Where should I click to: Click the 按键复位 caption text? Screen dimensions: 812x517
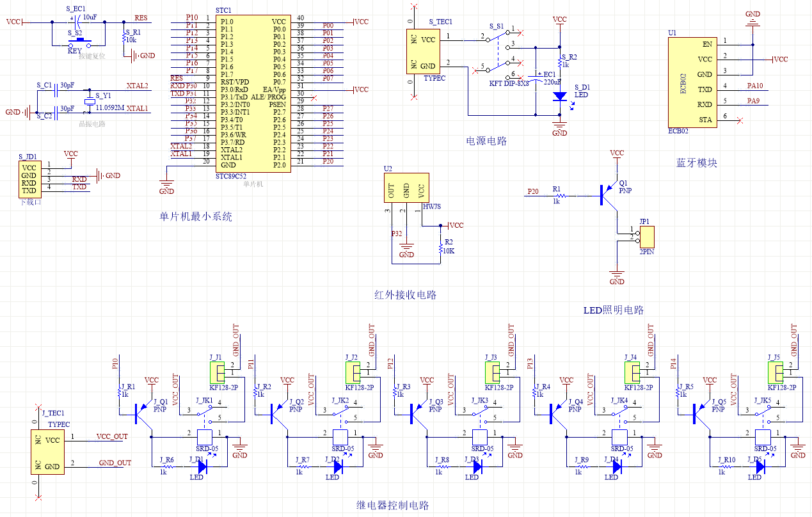[92, 56]
